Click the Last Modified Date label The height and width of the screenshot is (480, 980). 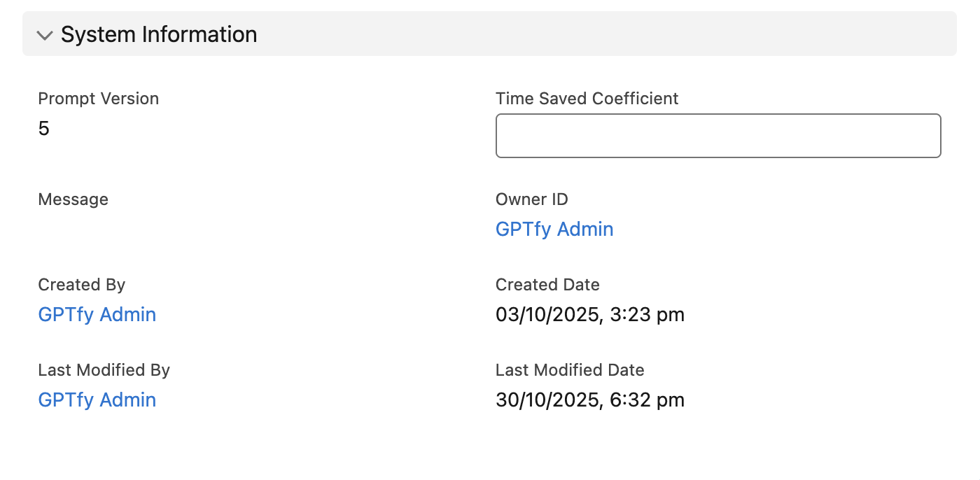(x=570, y=370)
